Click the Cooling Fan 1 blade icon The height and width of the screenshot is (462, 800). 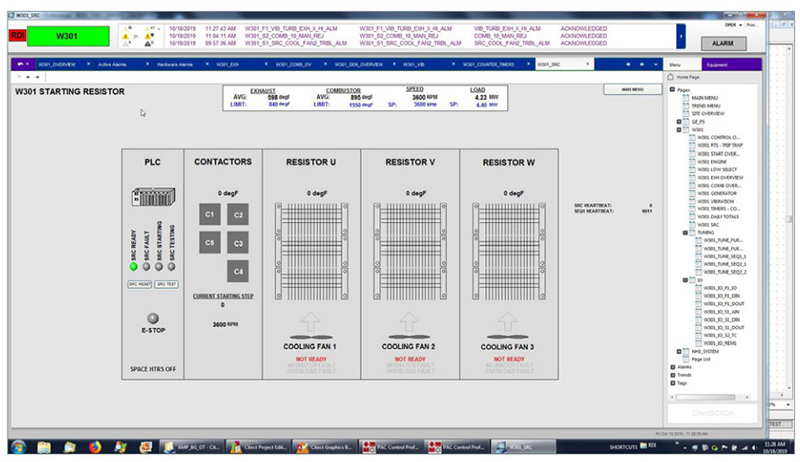click(311, 337)
